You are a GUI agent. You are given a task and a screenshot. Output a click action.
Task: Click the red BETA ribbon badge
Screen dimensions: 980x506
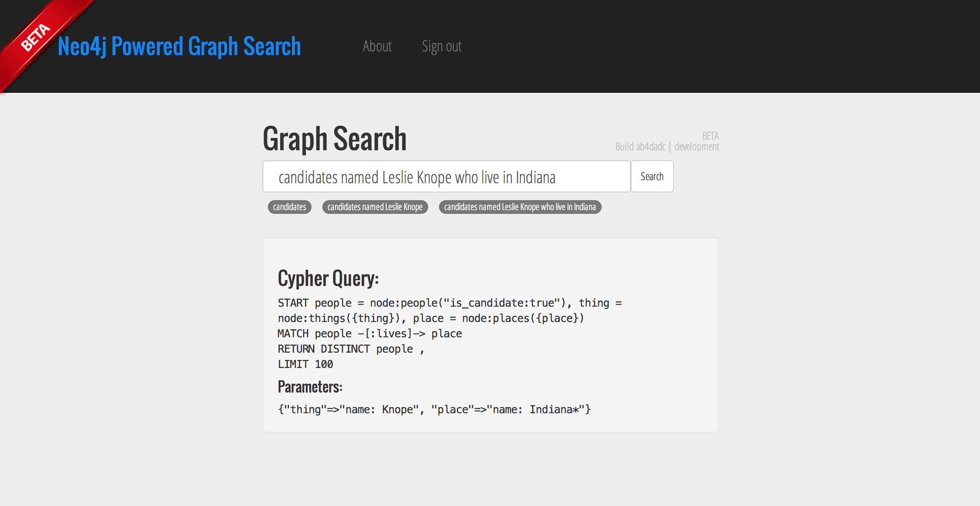tap(35, 38)
